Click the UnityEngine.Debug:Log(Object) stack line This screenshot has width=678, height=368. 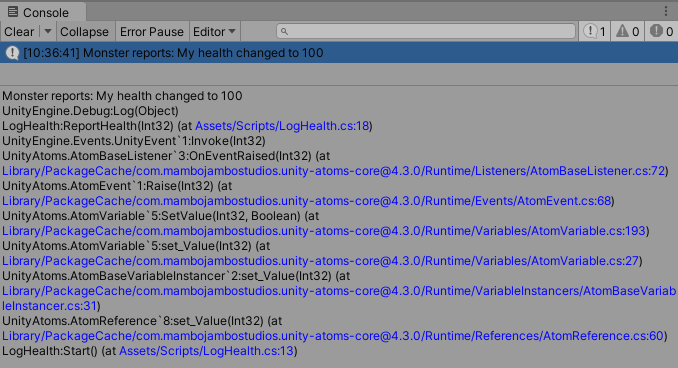[x=90, y=111]
